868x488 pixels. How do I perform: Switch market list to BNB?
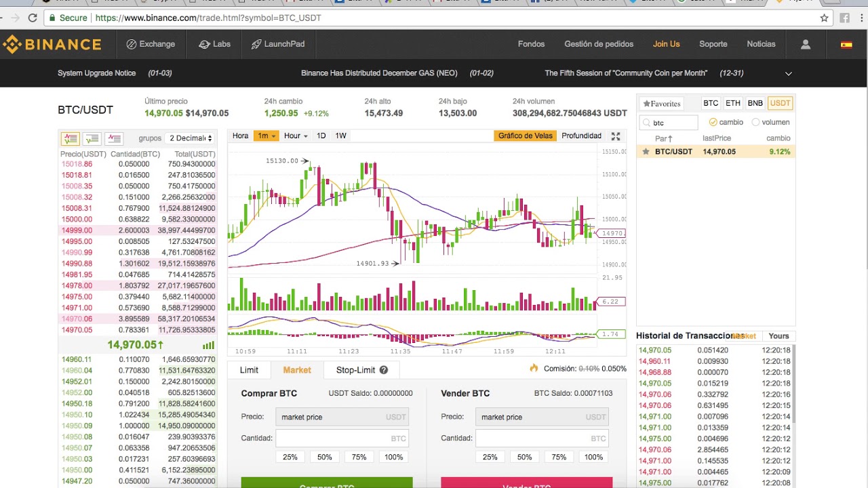pos(755,103)
